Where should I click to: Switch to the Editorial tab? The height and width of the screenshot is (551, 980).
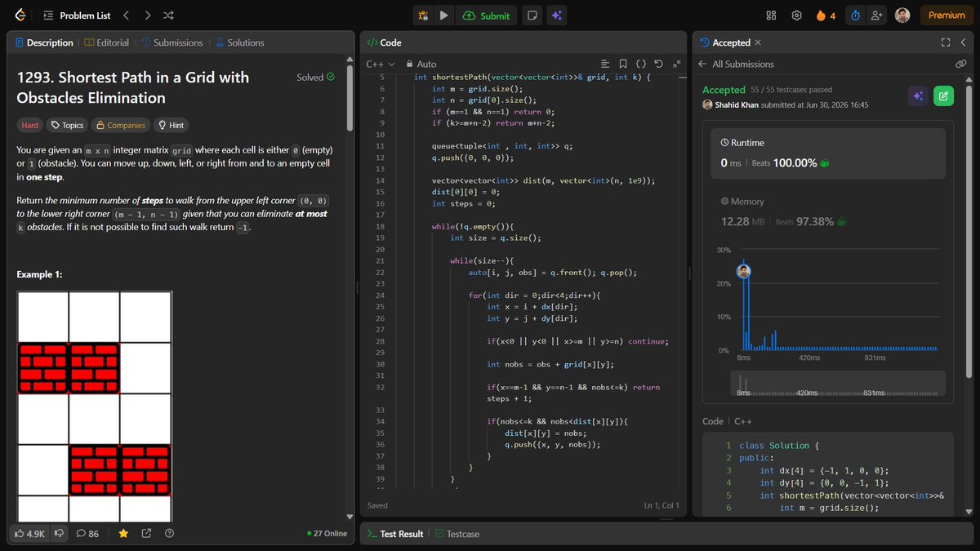tap(107, 42)
